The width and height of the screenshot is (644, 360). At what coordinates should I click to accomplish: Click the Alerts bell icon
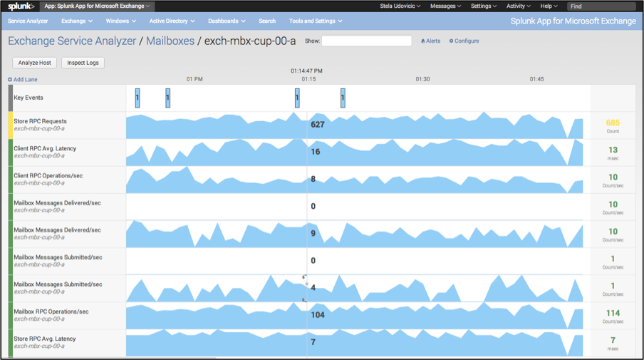422,41
